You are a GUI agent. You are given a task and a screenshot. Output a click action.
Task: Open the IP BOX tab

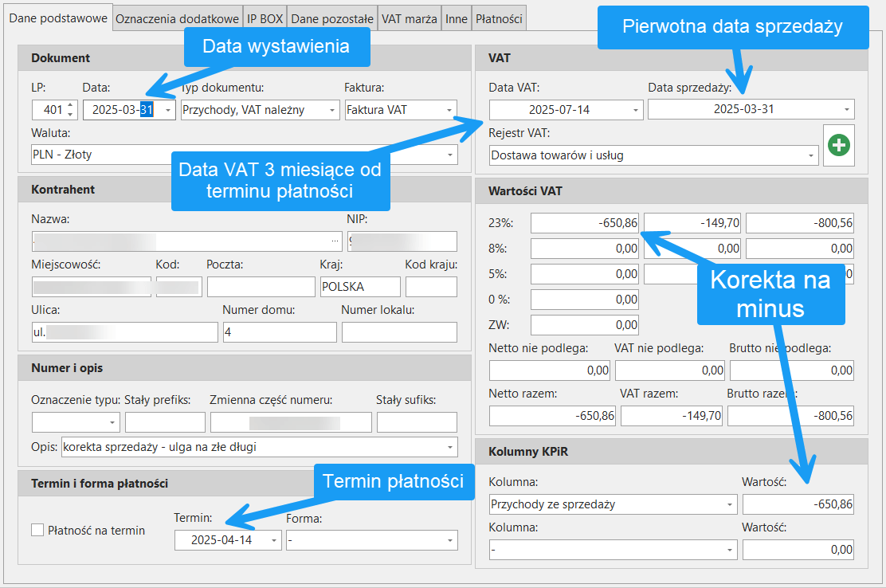coord(264,18)
